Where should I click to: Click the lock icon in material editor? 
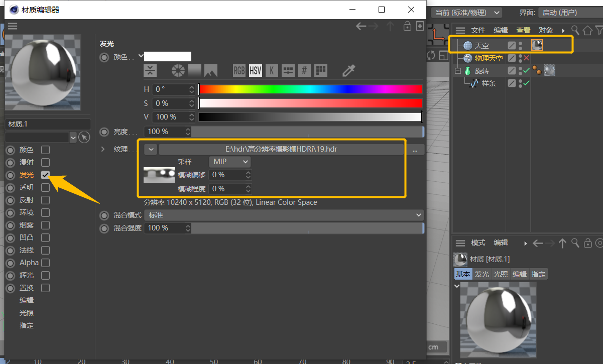(408, 26)
